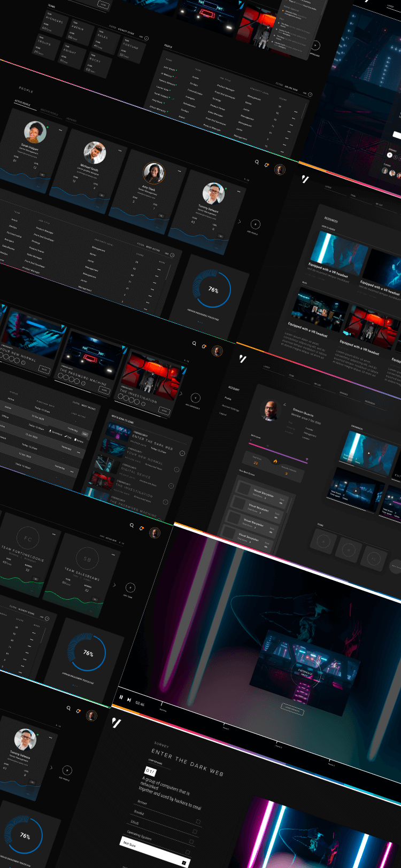Select the Not Sure answer option
This screenshot has width=401, height=868.
click(154, 850)
